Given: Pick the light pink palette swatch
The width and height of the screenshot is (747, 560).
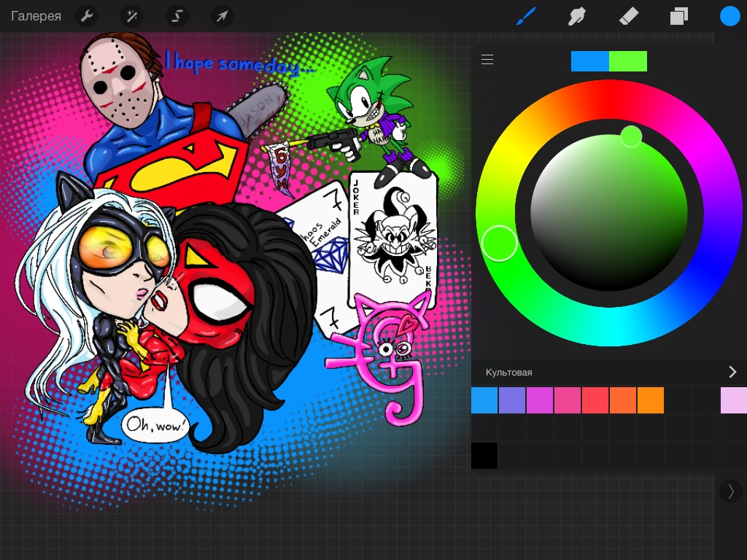Looking at the screenshot, I should [734, 400].
